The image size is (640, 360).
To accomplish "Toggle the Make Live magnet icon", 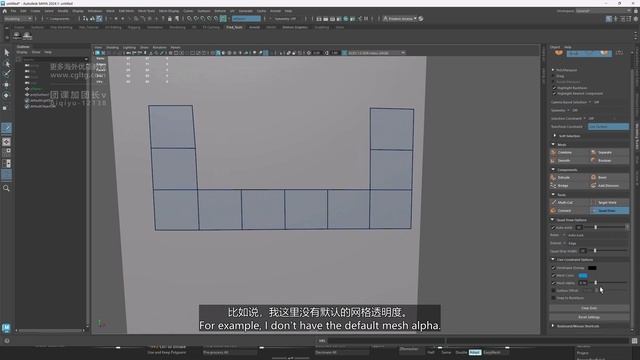I will 222,18.
